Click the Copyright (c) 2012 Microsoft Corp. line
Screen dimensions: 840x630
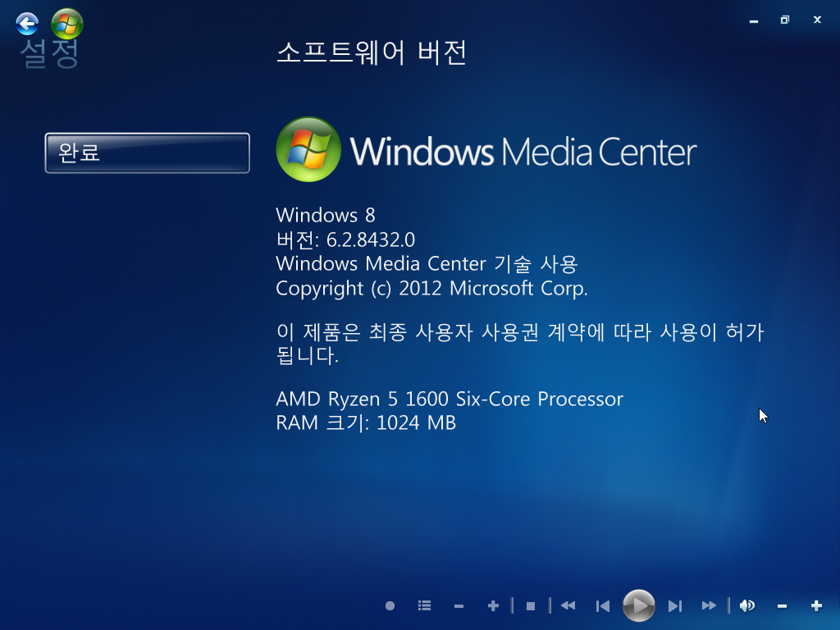coord(431,288)
